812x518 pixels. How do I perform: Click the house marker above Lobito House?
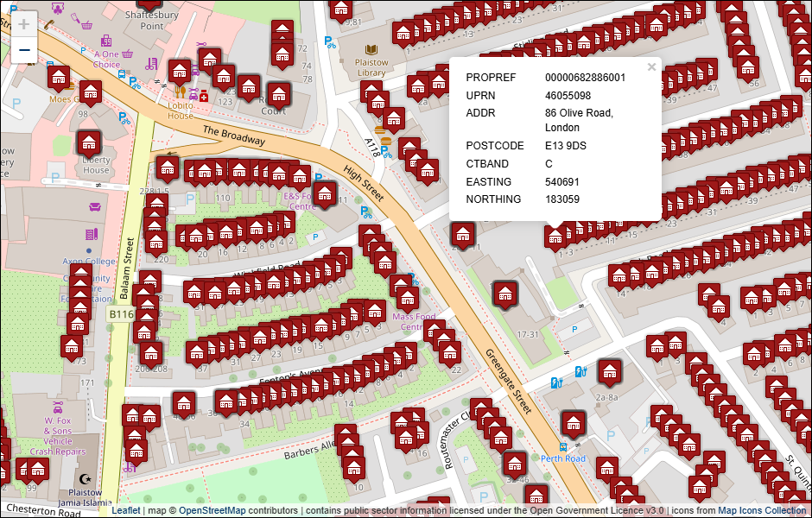(x=179, y=72)
